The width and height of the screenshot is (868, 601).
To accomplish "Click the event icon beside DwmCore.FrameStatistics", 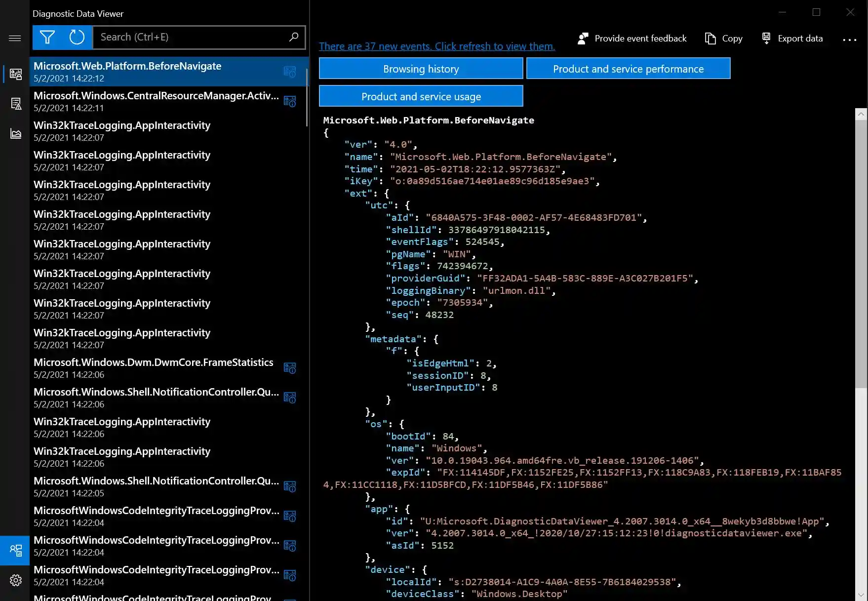I will [x=290, y=368].
